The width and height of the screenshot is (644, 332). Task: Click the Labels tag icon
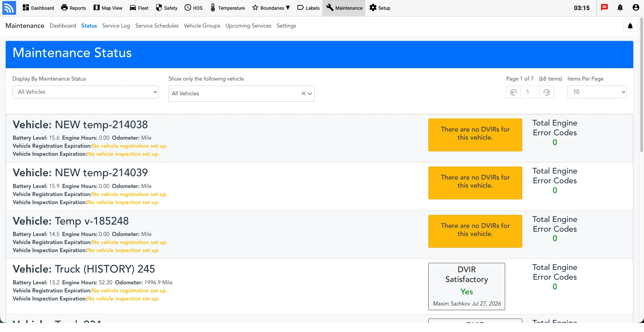301,7
